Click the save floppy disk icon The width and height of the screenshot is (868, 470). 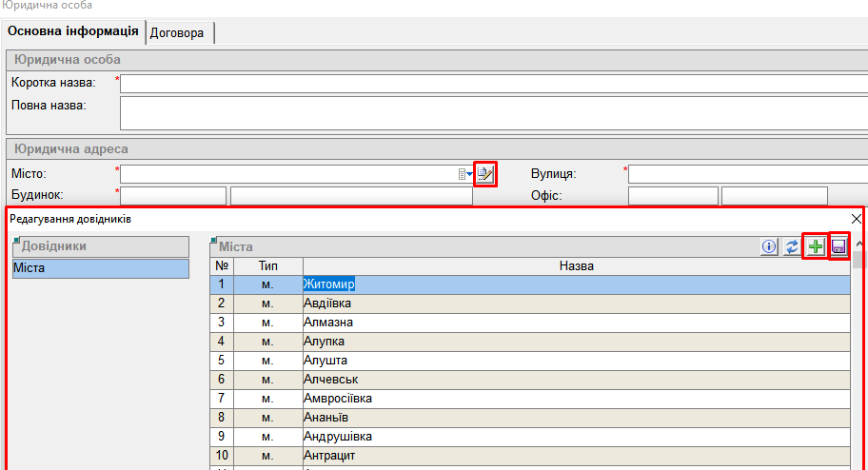point(838,247)
